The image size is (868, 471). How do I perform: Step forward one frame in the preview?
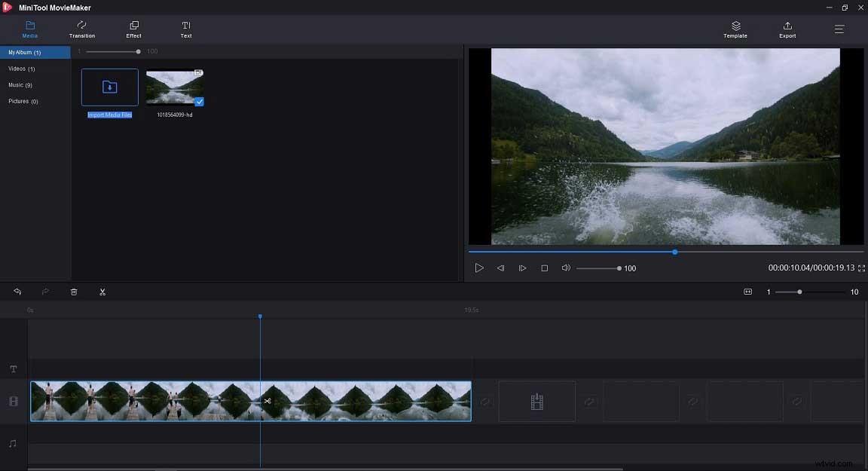pos(523,268)
